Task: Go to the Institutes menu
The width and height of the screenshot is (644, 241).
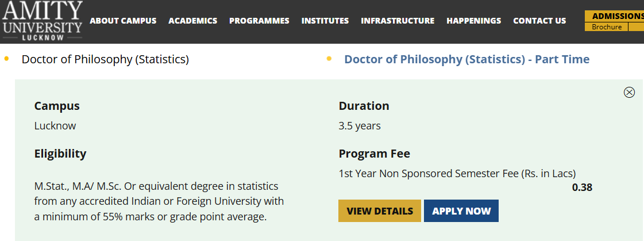Action: (325, 21)
